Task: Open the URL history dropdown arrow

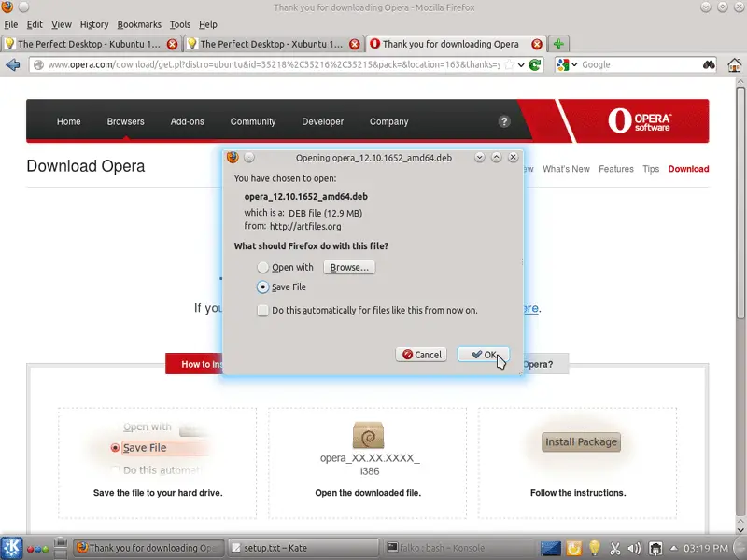Action: [521, 64]
